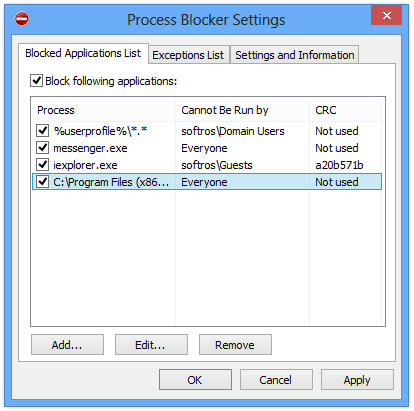Select the messenger.exe row name
This screenshot has height=411, width=414.
(90, 148)
